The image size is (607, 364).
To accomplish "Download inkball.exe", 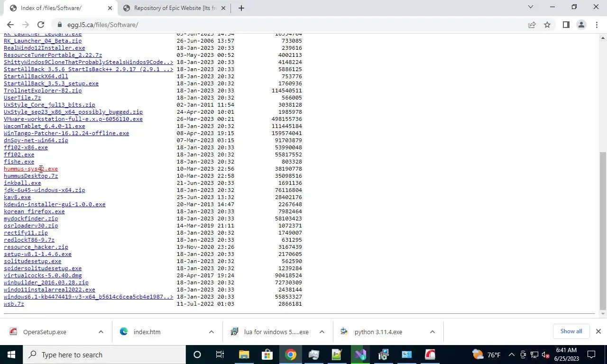I will [22, 183].
